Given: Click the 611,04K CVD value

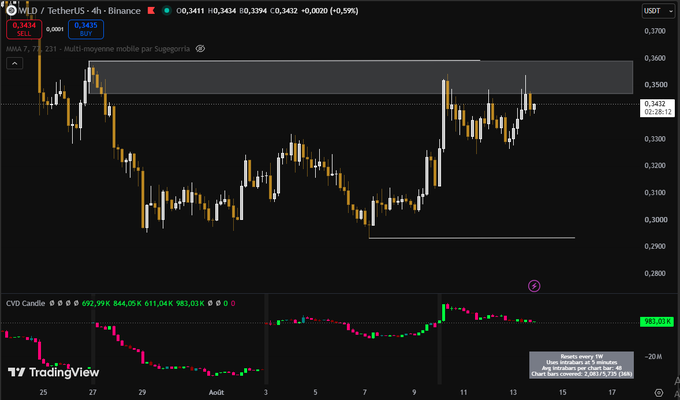Looking at the screenshot, I should [x=159, y=303].
